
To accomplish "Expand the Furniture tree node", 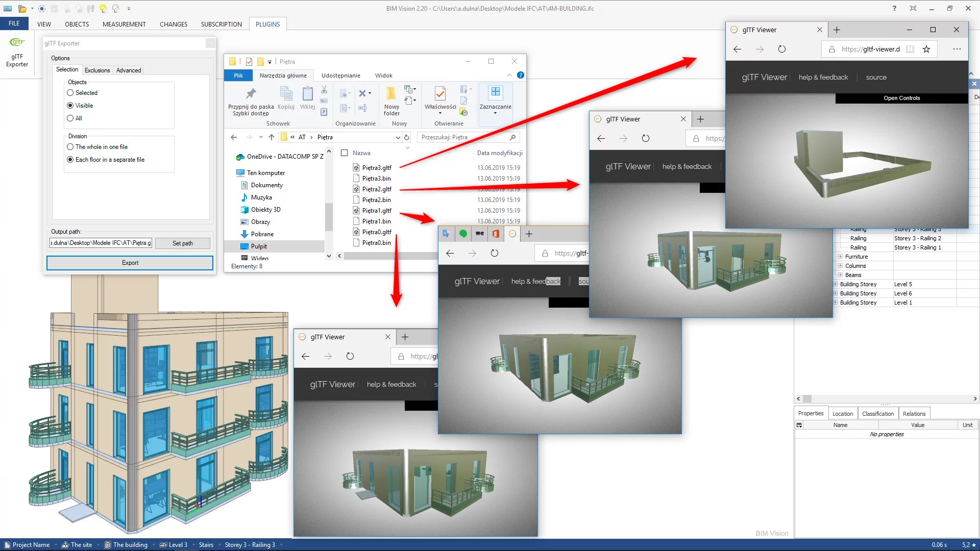I will (840, 257).
